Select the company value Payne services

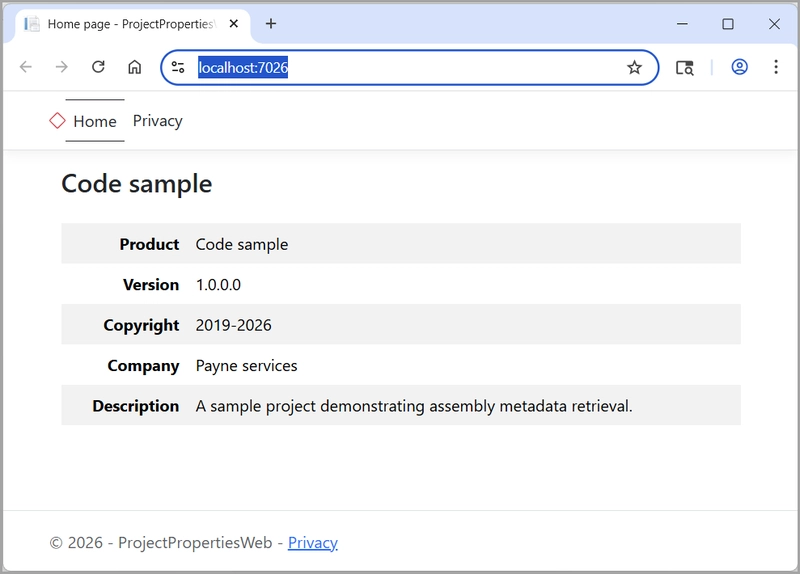coord(246,366)
